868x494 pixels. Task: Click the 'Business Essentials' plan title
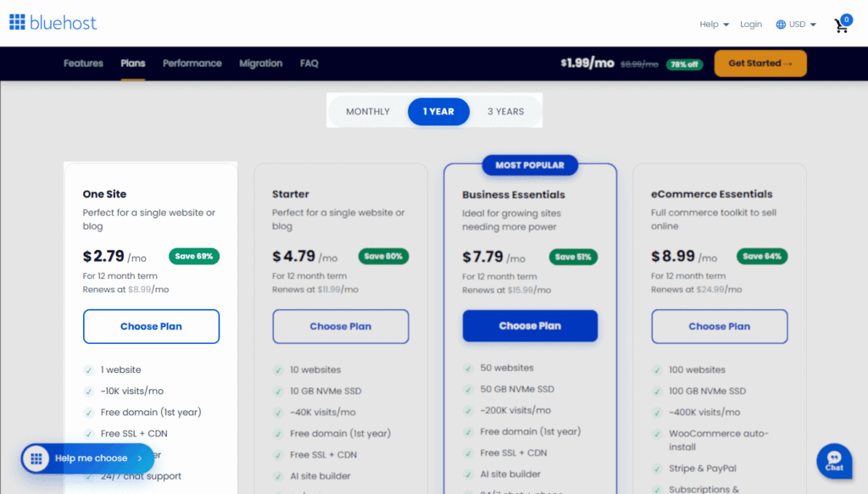(x=513, y=195)
